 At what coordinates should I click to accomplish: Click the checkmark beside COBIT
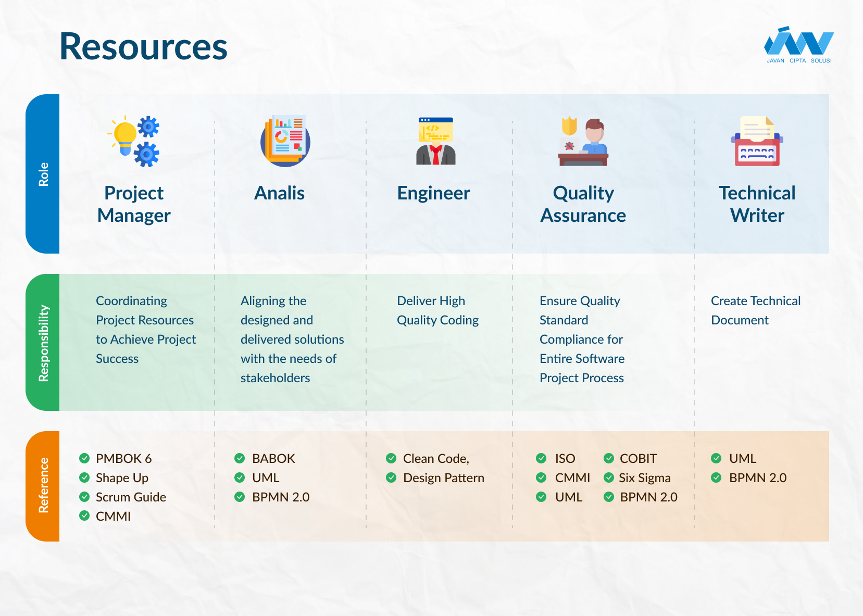click(608, 458)
